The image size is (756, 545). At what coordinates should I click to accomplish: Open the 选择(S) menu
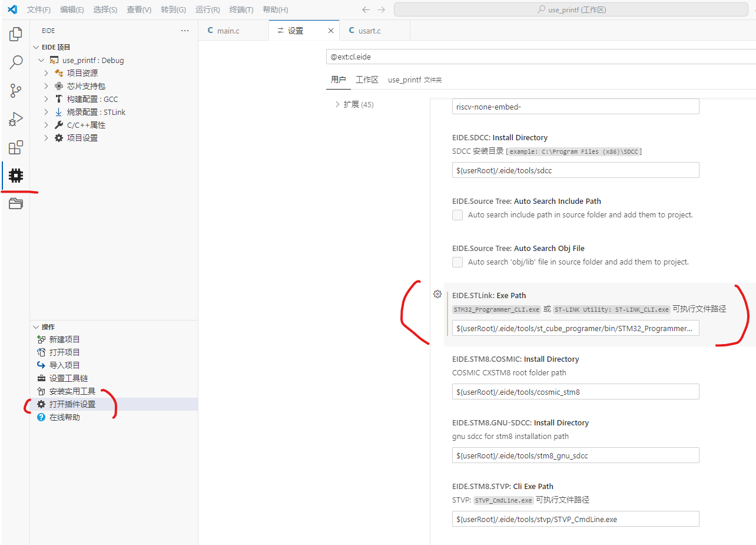[x=105, y=10]
